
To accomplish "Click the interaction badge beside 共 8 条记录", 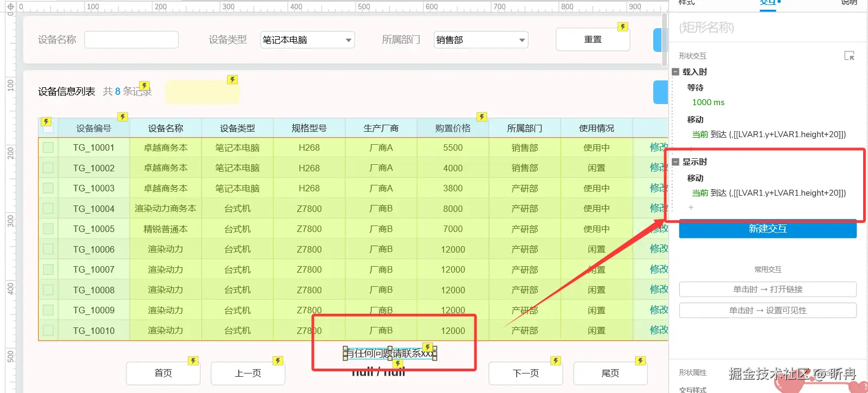I will 144,86.
